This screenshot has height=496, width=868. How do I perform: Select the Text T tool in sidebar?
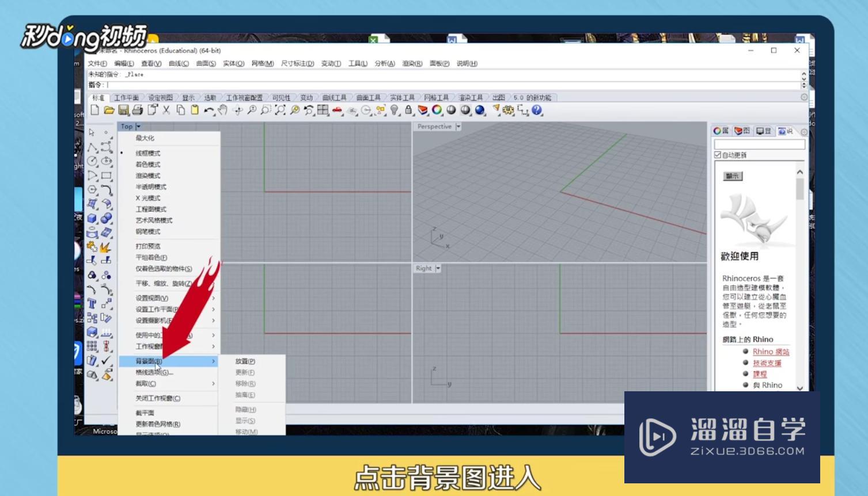[92, 303]
